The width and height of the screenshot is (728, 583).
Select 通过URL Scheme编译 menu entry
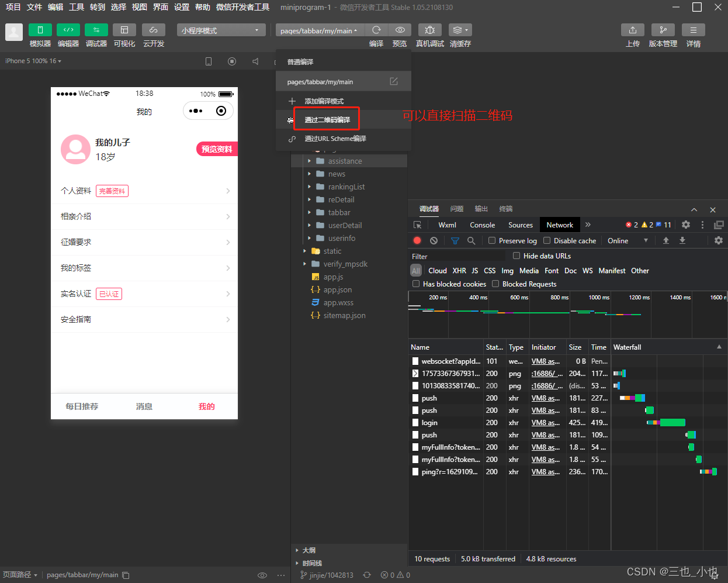(x=335, y=139)
